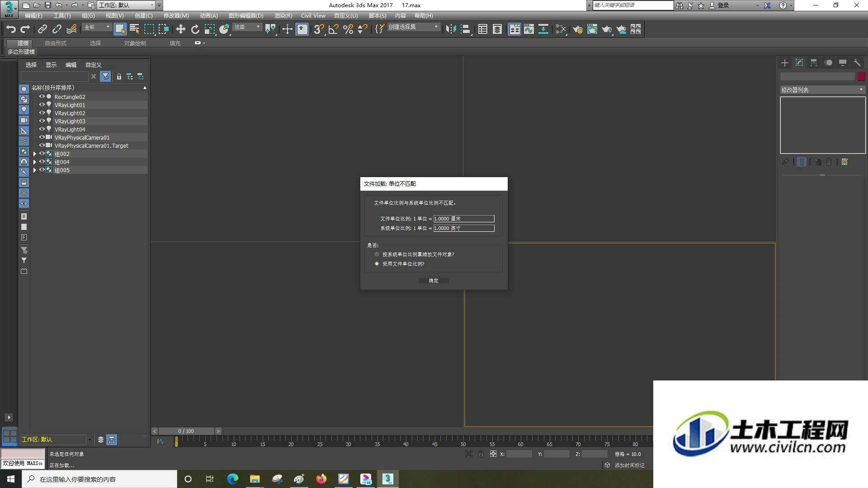Click the 多边形建模 panel button
The image size is (868, 488).
tap(21, 52)
